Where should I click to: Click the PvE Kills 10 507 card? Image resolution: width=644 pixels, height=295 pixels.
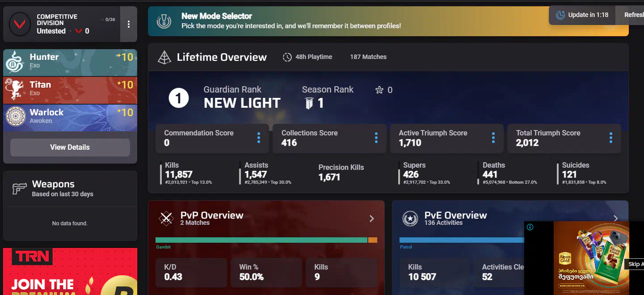coord(435,272)
